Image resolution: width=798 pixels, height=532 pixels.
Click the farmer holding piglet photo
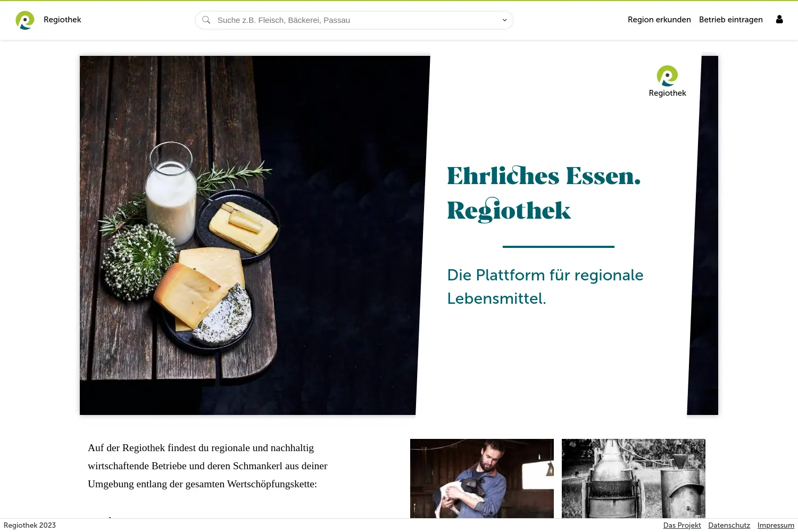point(482,478)
